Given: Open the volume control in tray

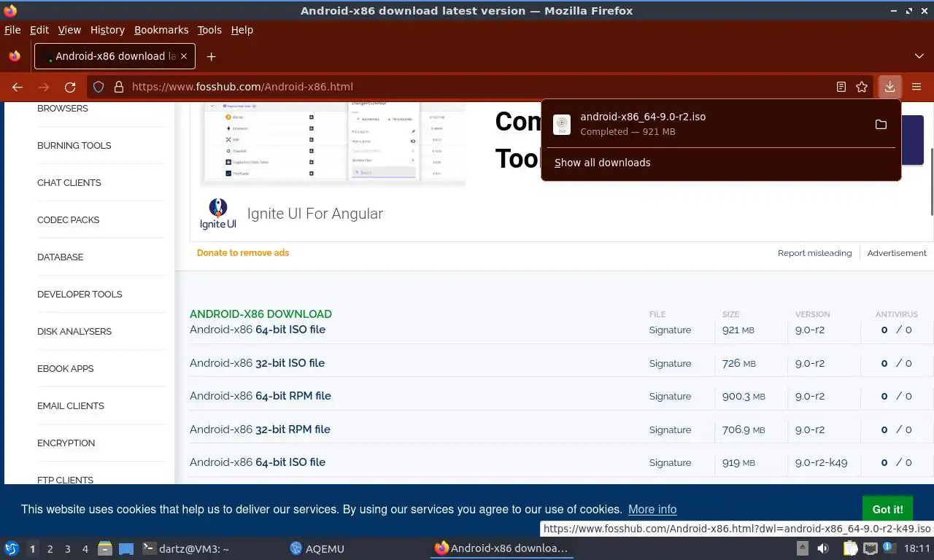Looking at the screenshot, I should point(822,548).
